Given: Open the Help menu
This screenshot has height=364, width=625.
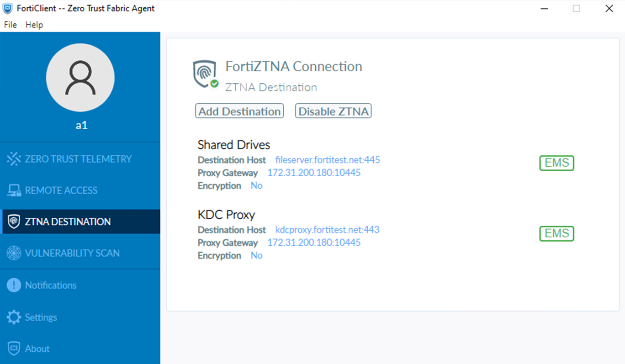Looking at the screenshot, I should tap(34, 25).
